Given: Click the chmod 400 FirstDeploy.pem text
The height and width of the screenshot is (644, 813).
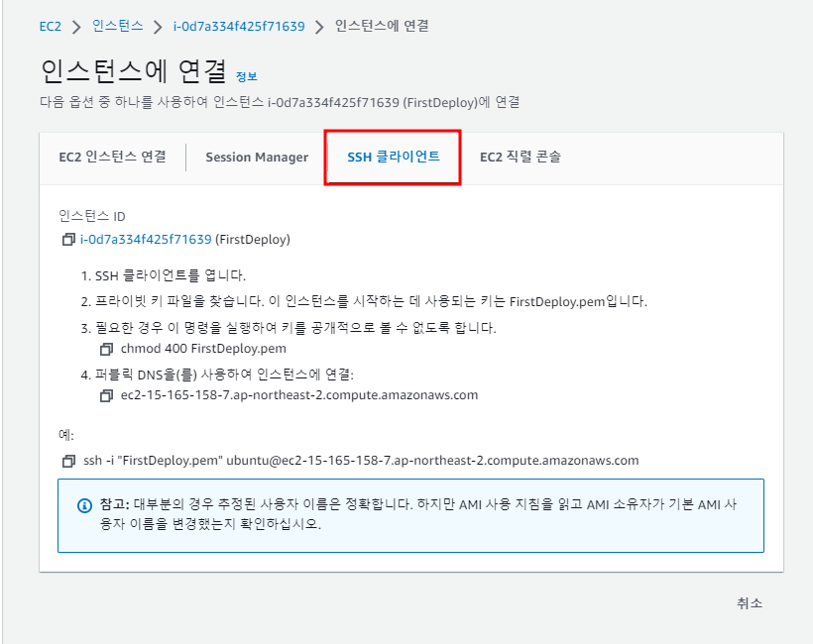Looking at the screenshot, I should (x=203, y=349).
